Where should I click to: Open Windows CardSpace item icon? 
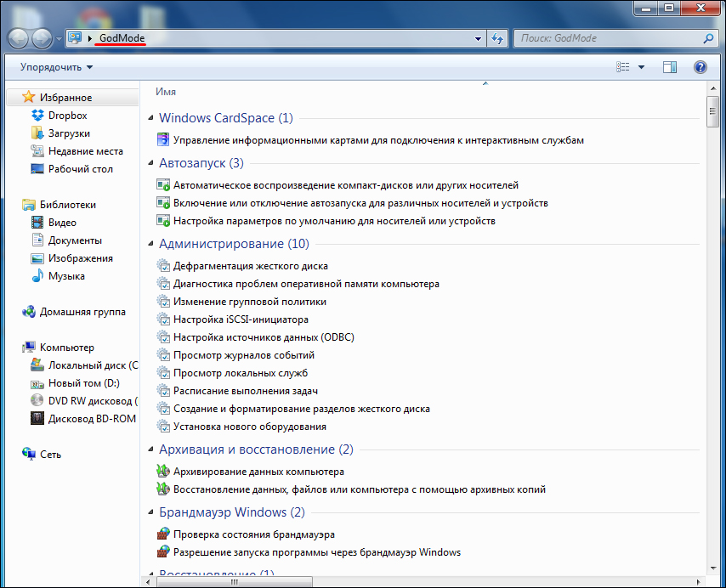(x=164, y=140)
